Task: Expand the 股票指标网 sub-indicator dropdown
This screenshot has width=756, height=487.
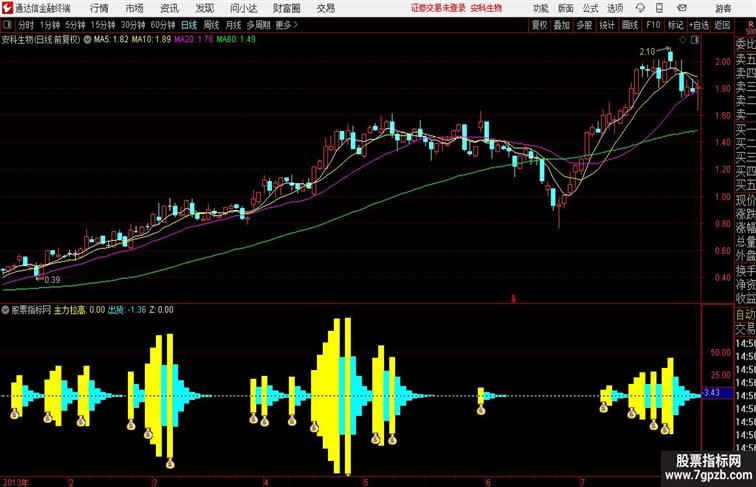Action: point(5,310)
